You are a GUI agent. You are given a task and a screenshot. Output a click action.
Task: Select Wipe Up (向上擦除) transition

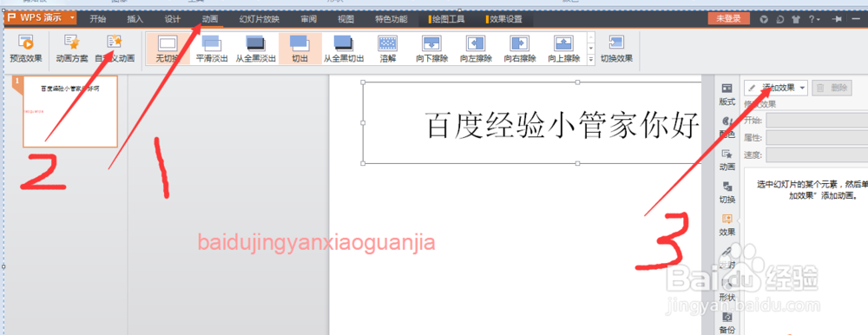(563, 49)
